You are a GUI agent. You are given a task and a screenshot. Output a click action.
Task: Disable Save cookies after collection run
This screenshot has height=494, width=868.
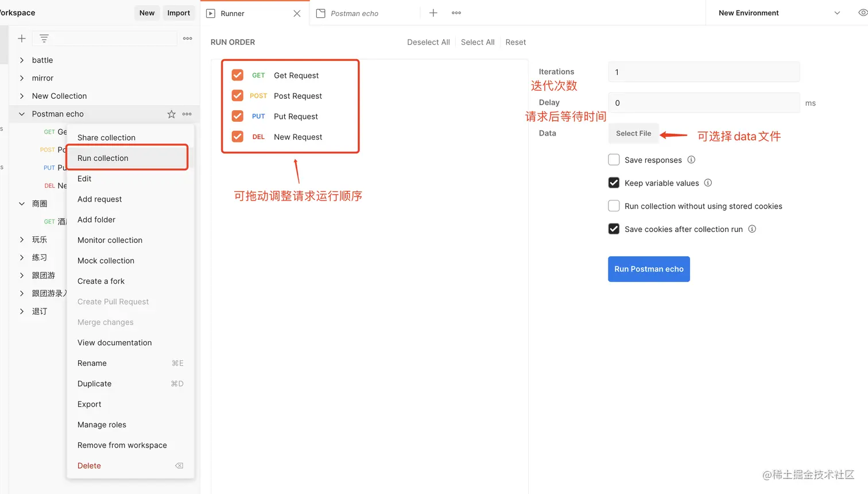[x=614, y=229]
